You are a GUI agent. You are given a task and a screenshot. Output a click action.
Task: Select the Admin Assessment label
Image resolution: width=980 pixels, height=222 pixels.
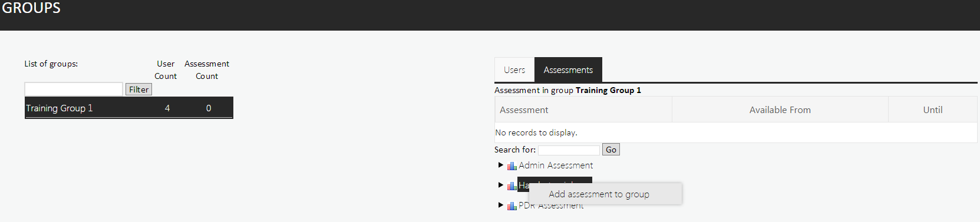[x=556, y=165]
